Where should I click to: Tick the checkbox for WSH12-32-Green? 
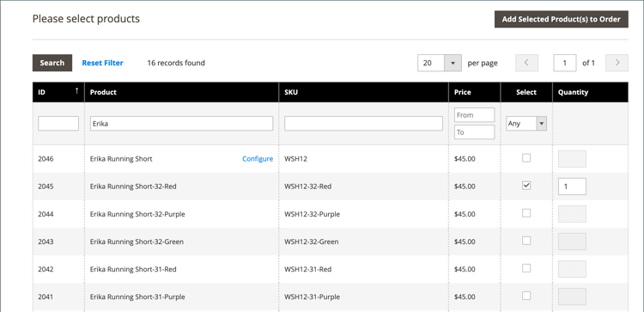[x=526, y=241]
